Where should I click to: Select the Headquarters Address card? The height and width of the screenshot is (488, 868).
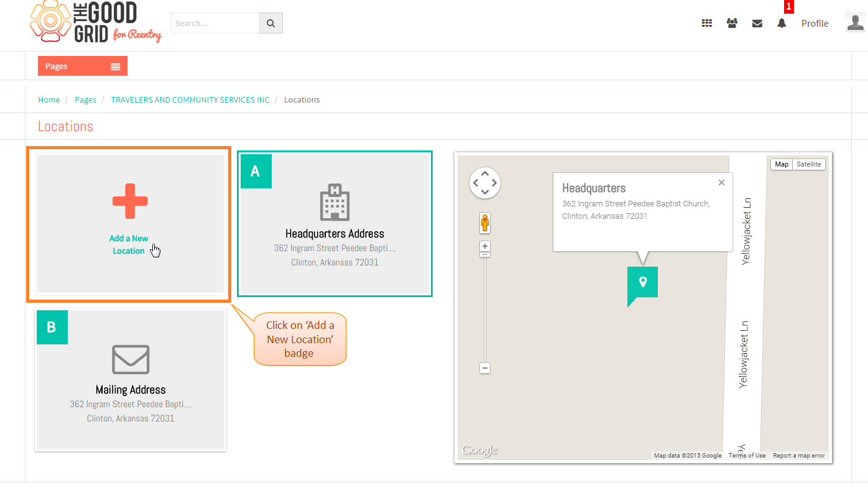pos(335,224)
